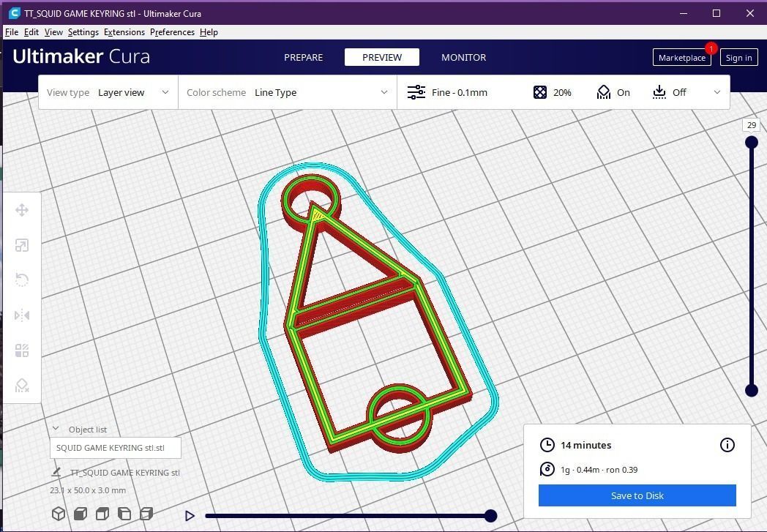
Task: Click the clock print time icon
Action: (547, 445)
